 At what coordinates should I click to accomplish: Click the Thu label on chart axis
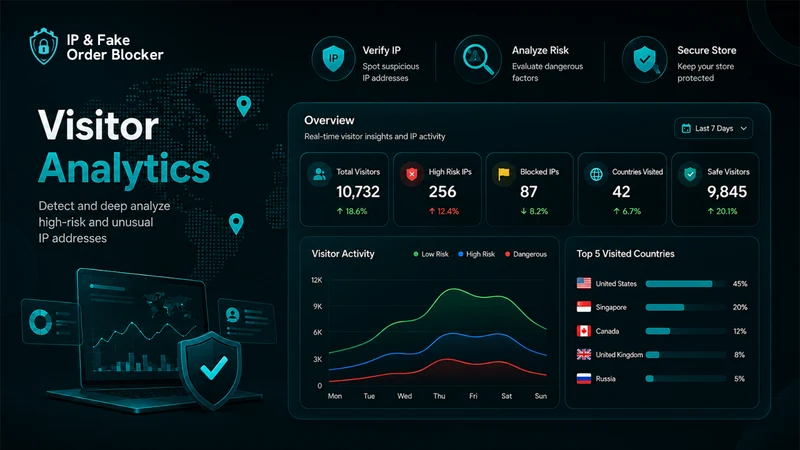(x=439, y=396)
